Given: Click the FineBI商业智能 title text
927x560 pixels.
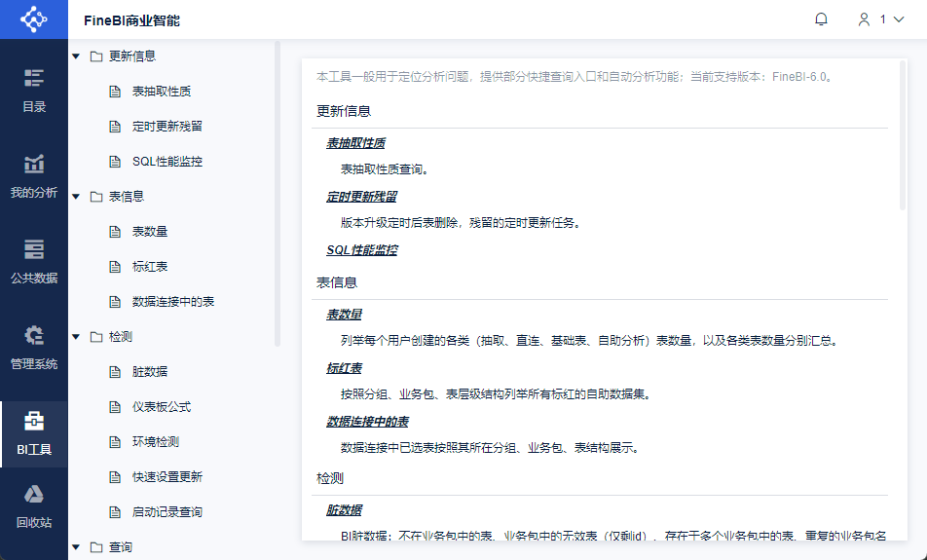Looking at the screenshot, I should coord(131,20).
